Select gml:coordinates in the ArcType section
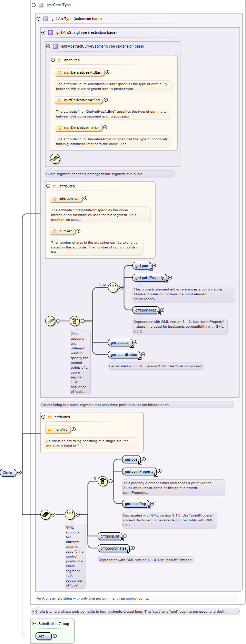This screenshot has height=644, width=246. click(x=114, y=549)
